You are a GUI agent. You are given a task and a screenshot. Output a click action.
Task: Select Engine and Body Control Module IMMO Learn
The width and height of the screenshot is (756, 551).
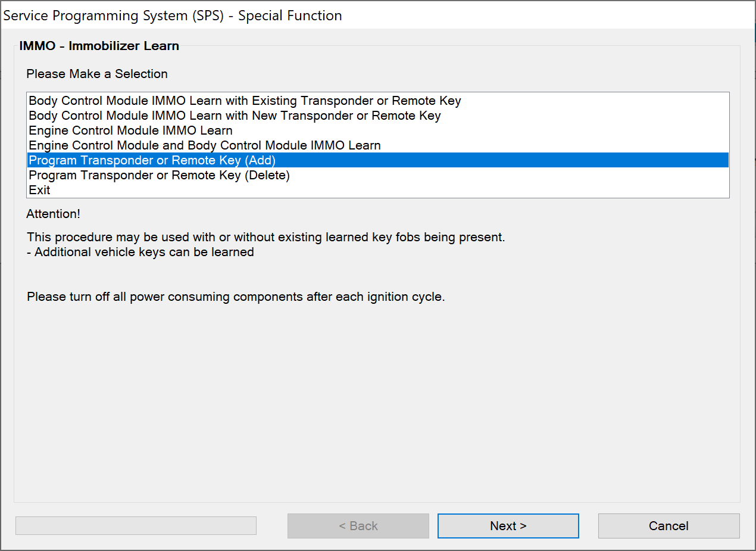pos(204,145)
